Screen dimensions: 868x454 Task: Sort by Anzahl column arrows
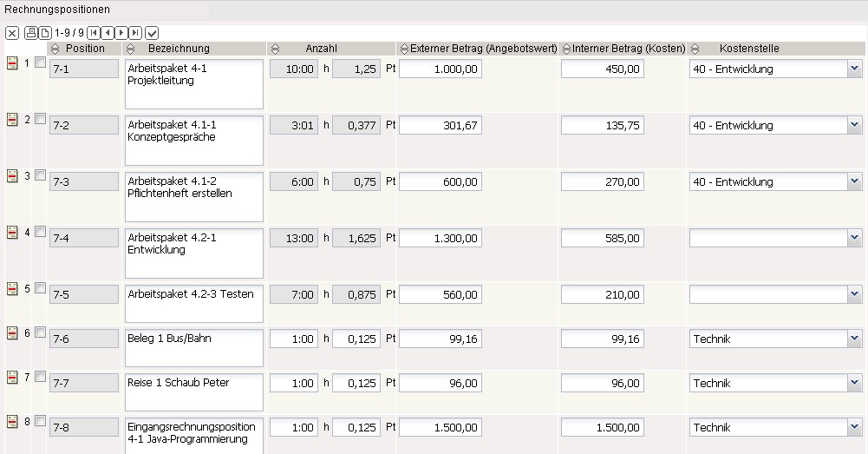[275, 49]
